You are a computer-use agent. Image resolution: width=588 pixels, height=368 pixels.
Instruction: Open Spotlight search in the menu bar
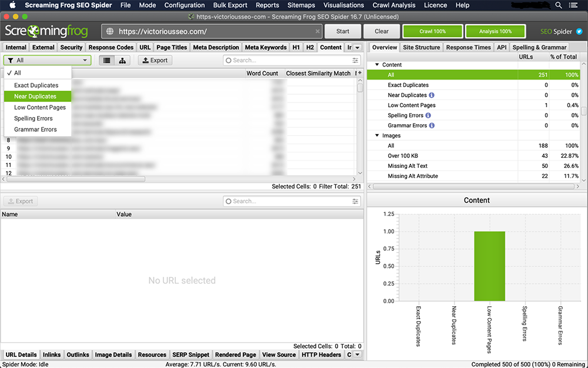[559, 5]
